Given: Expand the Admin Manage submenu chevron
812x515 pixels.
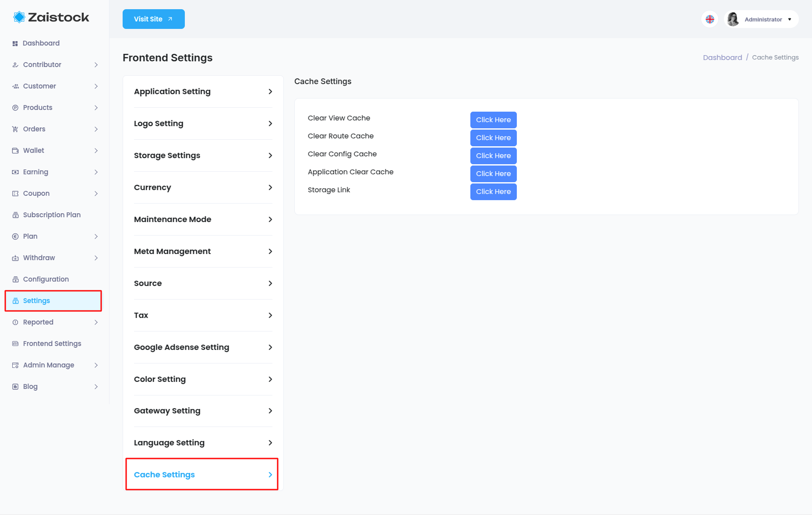Looking at the screenshot, I should [x=96, y=365].
